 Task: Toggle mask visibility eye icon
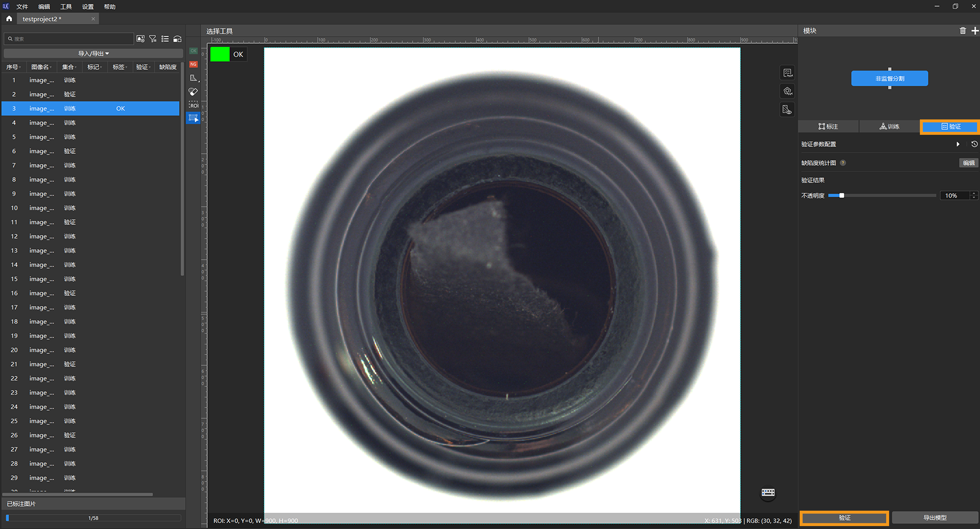click(x=787, y=110)
